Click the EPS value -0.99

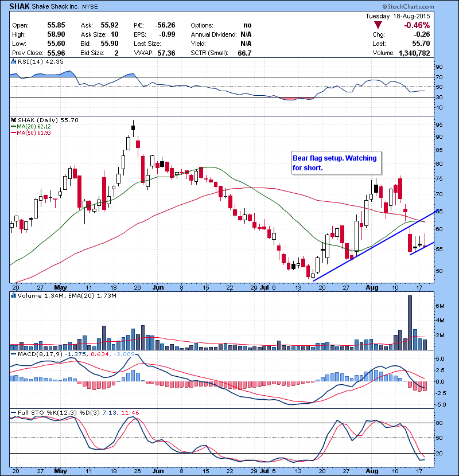coord(167,34)
